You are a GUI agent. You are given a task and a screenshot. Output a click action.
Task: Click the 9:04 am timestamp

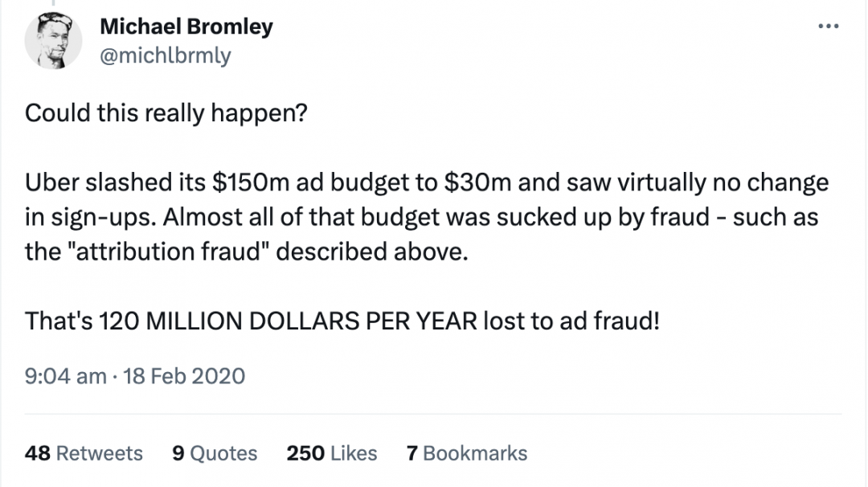click(x=65, y=376)
